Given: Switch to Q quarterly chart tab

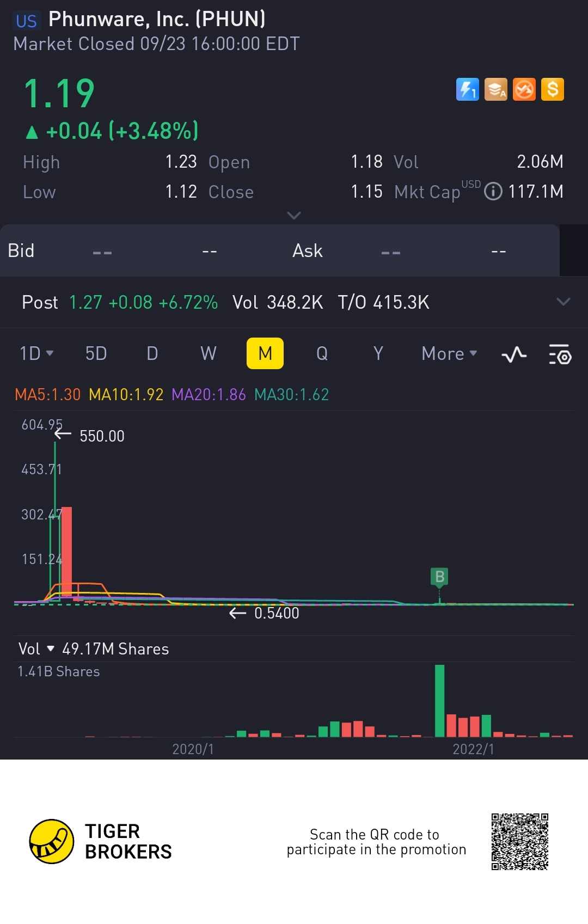Looking at the screenshot, I should pyautogui.click(x=322, y=353).
